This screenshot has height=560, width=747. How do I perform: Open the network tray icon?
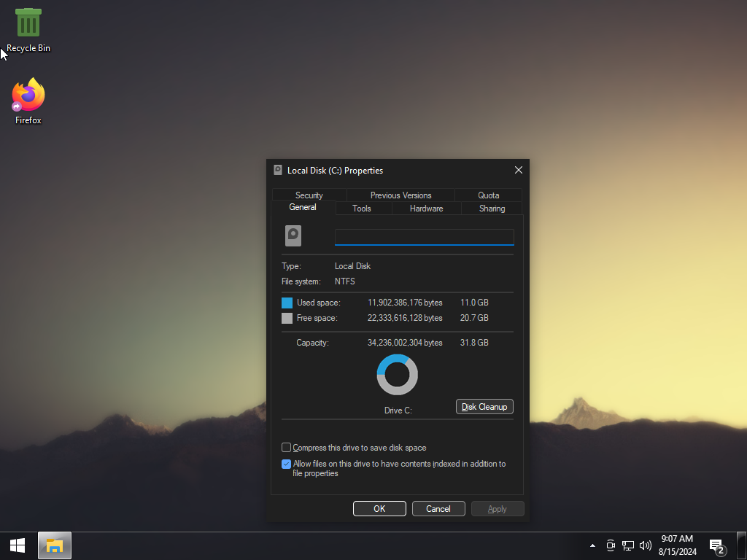(x=627, y=545)
